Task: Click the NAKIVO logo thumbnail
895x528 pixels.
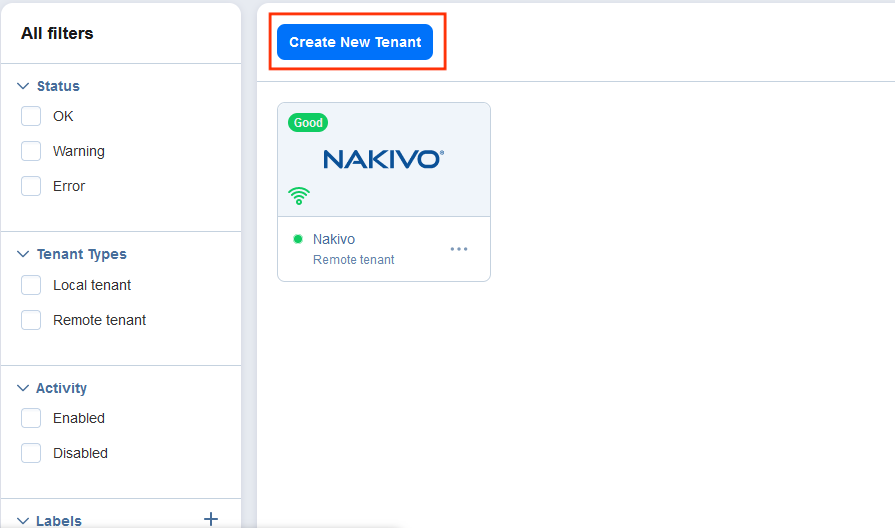Action: (383, 159)
